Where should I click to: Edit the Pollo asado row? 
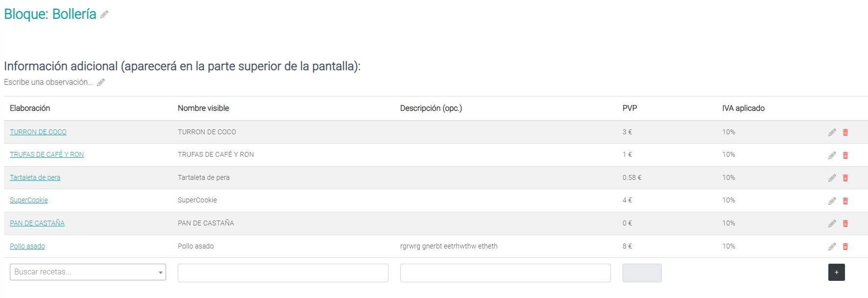click(832, 247)
